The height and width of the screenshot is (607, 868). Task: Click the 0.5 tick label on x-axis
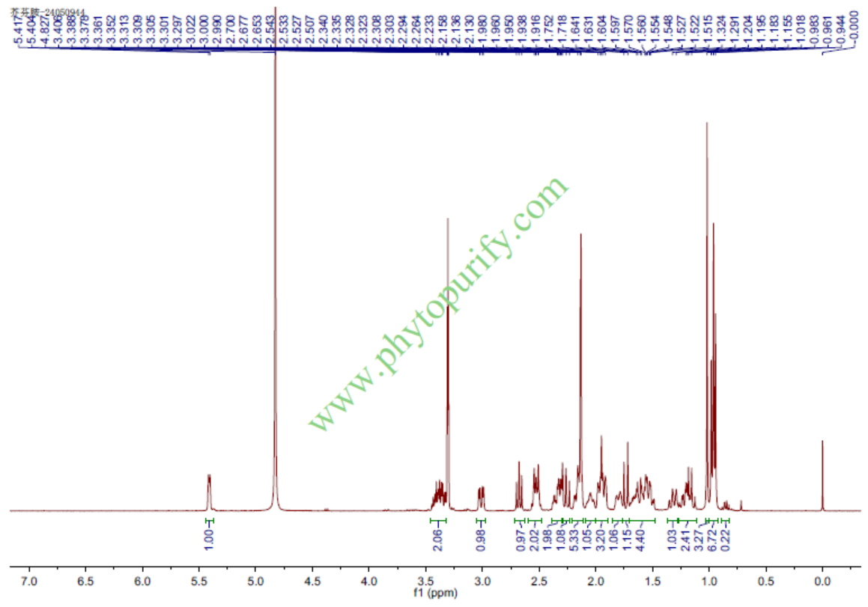[765, 581]
